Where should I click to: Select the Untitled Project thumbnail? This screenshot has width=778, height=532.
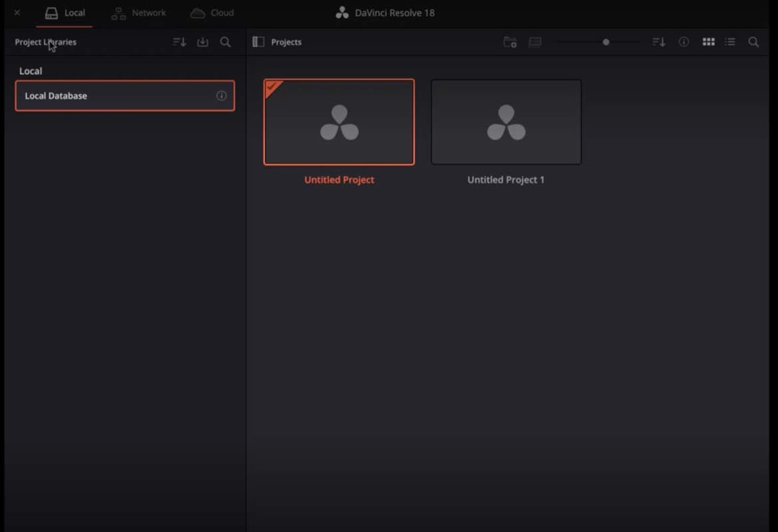tap(339, 122)
